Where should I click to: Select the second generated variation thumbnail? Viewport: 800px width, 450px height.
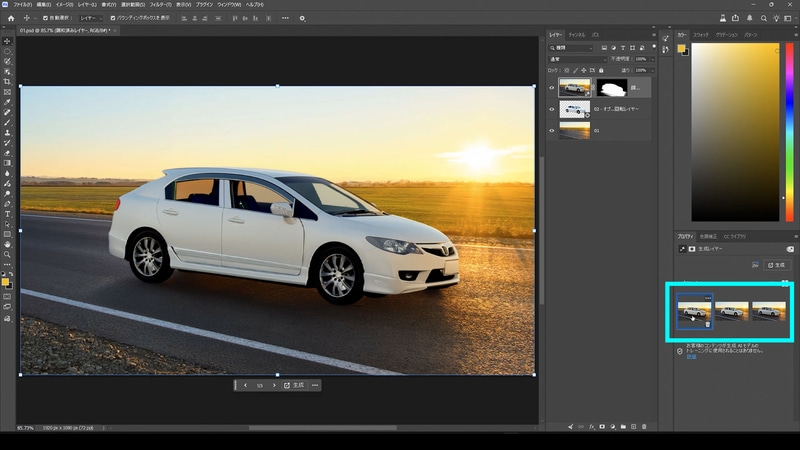[731, 312]
